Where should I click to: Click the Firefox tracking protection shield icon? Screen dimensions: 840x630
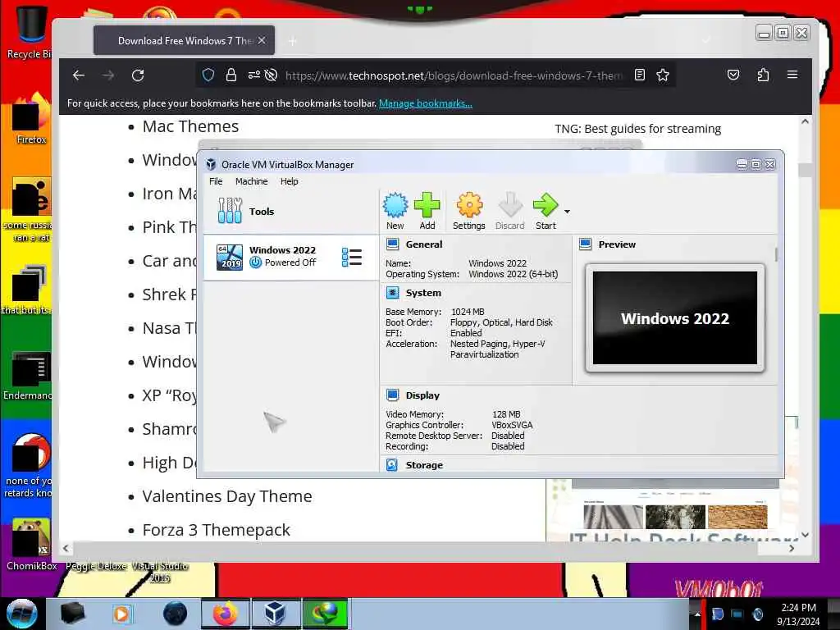208,75
